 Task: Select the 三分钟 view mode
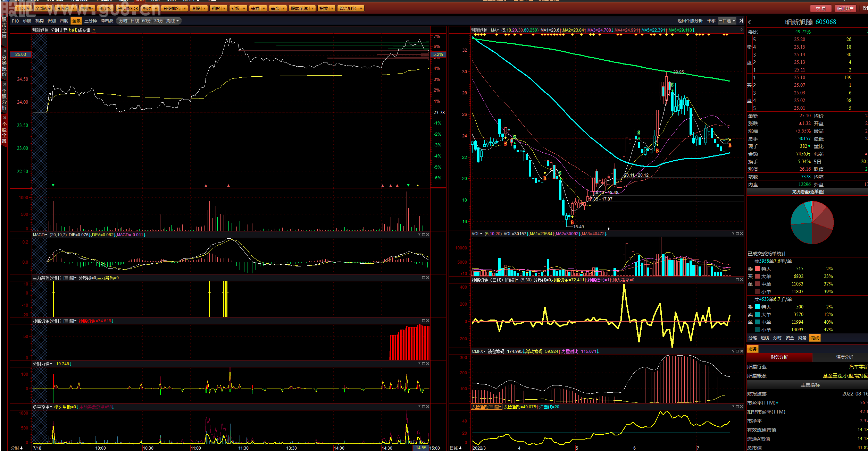click(91, 21)
